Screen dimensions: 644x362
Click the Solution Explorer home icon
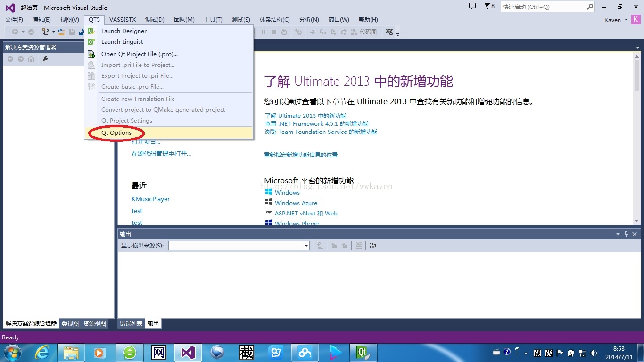31,59
